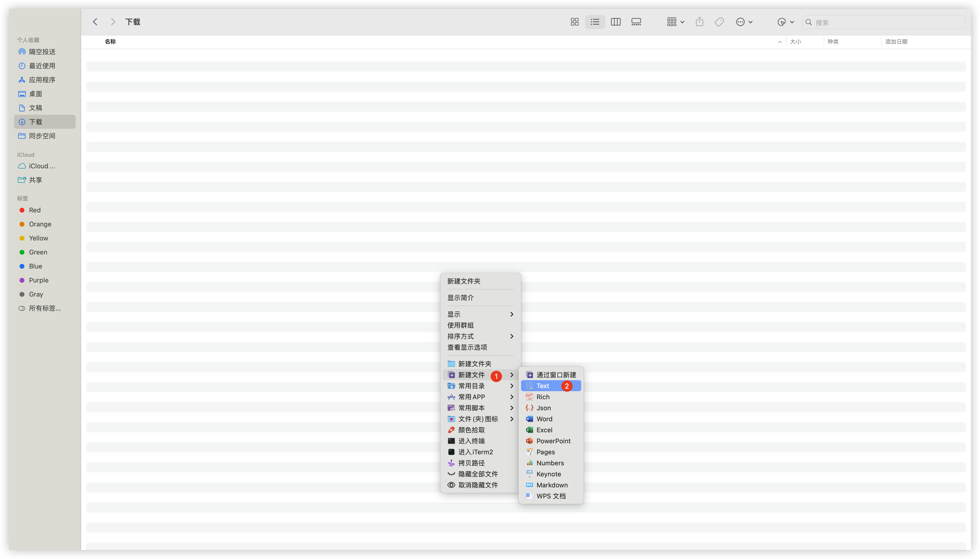Screen dimensions: 980x559
Task: Unhide files with 取消隐藏文件
Action: [x=478, y=485]
